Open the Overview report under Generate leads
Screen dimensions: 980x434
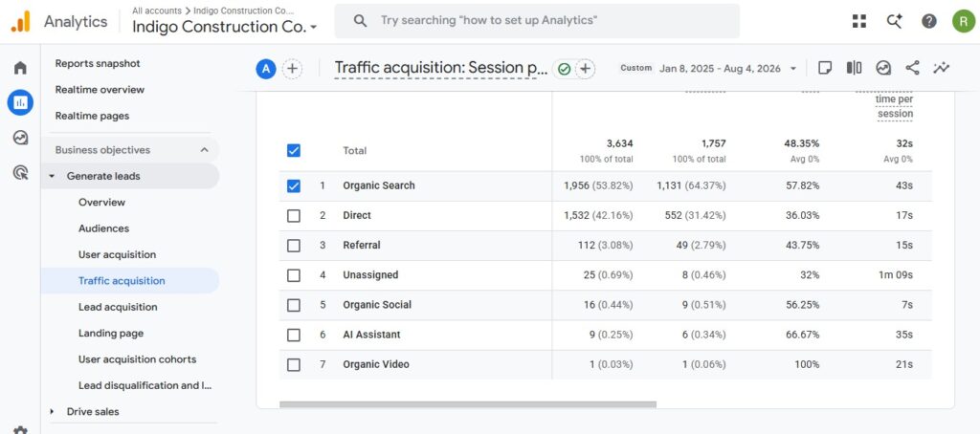tap(101, 203)
